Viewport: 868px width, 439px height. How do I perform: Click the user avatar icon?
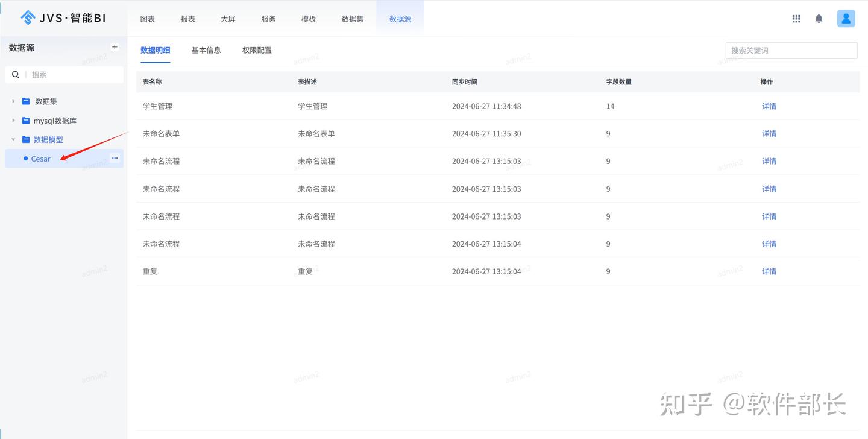846,19
